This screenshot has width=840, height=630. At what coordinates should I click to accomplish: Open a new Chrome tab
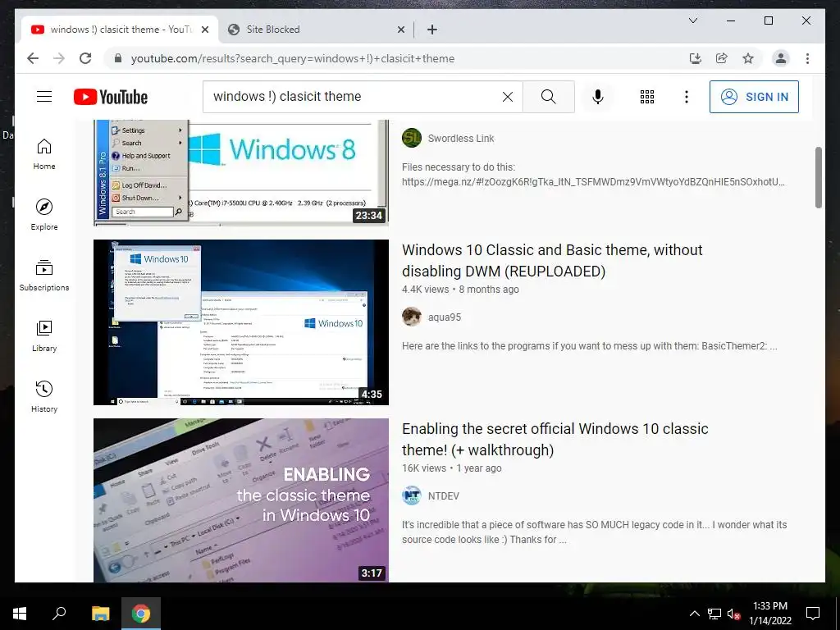pos(432,30)
